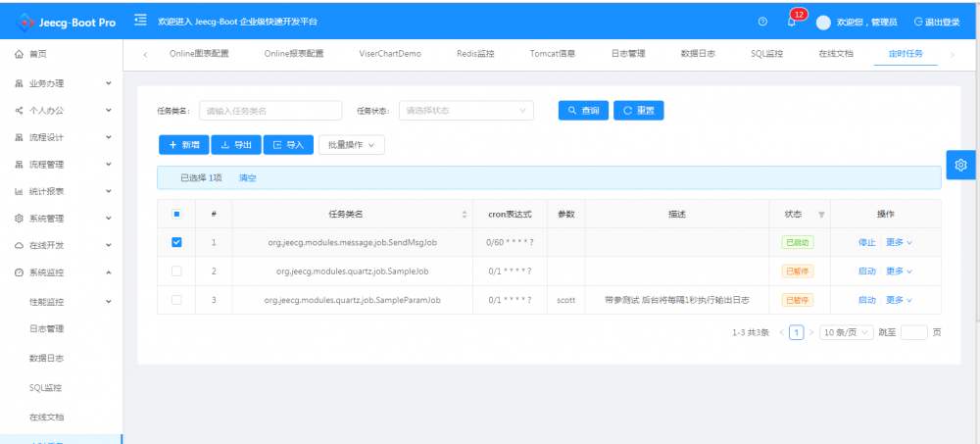Open the 批量操作 batch actions dropdown

[x=352, y=144]
